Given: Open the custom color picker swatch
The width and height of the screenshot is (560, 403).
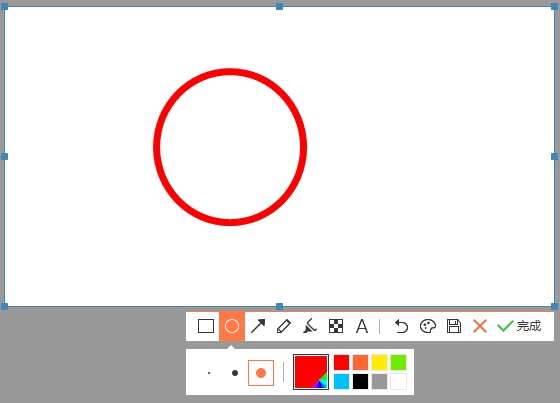Looking at the screenshot, I should [x=311, y=372].
